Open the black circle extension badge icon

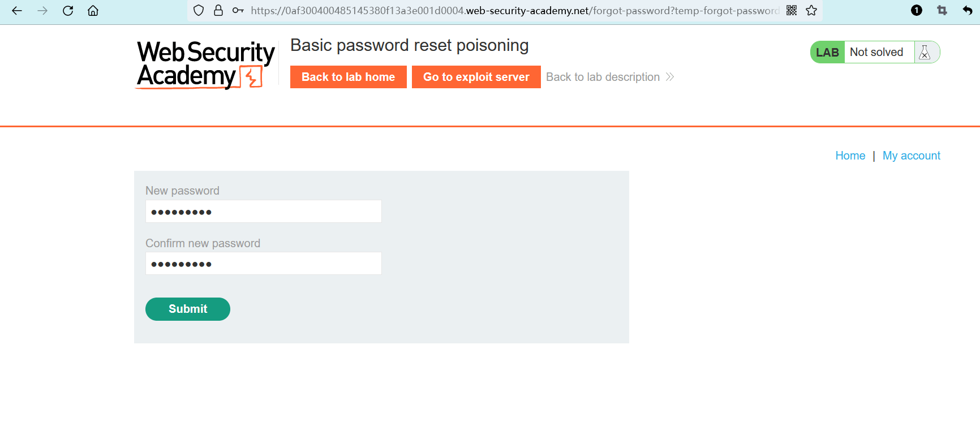917,11
